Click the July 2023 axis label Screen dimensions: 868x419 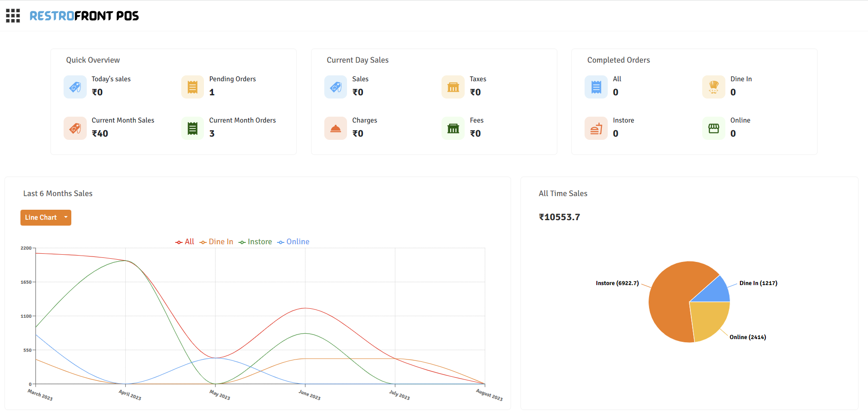[x=399, y=395]
